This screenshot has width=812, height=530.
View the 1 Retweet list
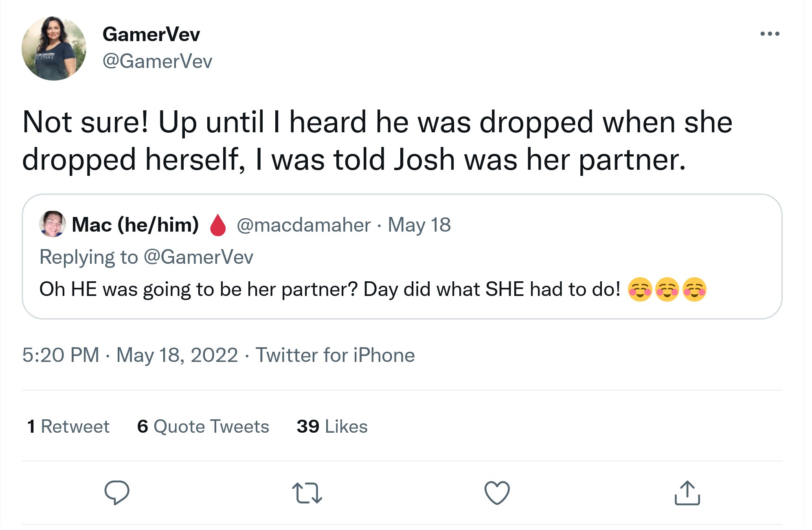coord(68,426)
